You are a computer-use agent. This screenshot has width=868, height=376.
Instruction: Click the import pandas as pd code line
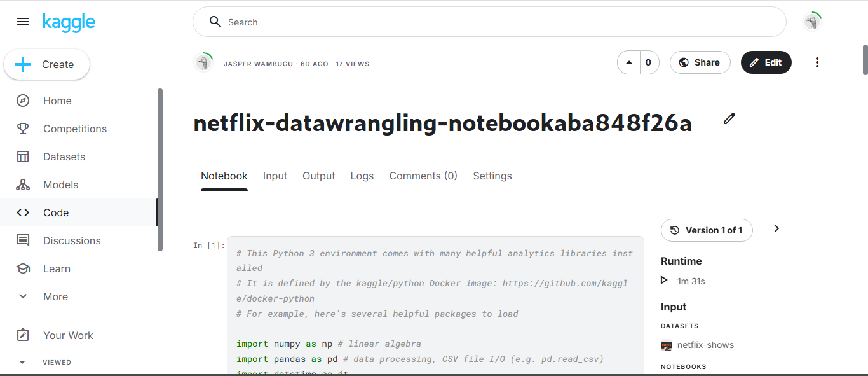[x=419, y=359]
